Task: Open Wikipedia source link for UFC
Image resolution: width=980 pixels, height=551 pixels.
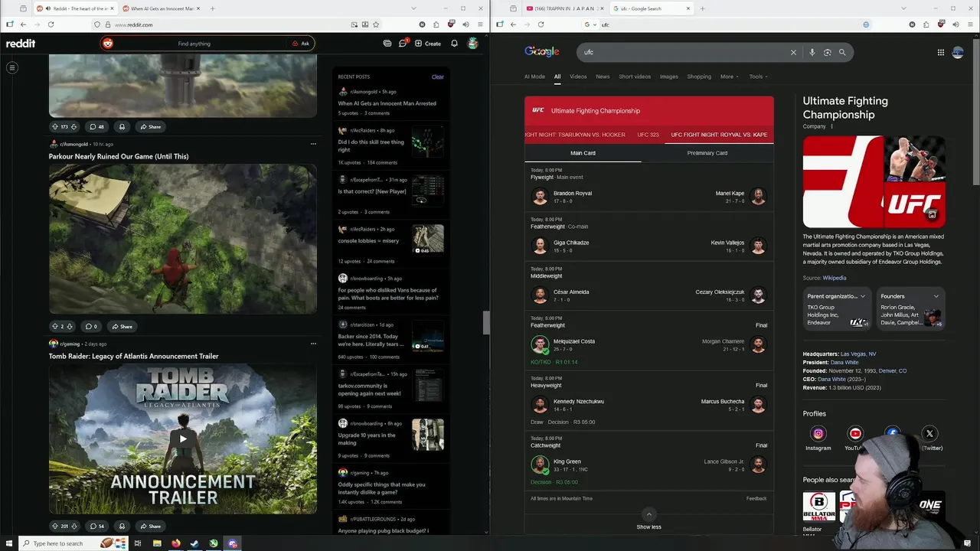Action: [x=835, y=279]
